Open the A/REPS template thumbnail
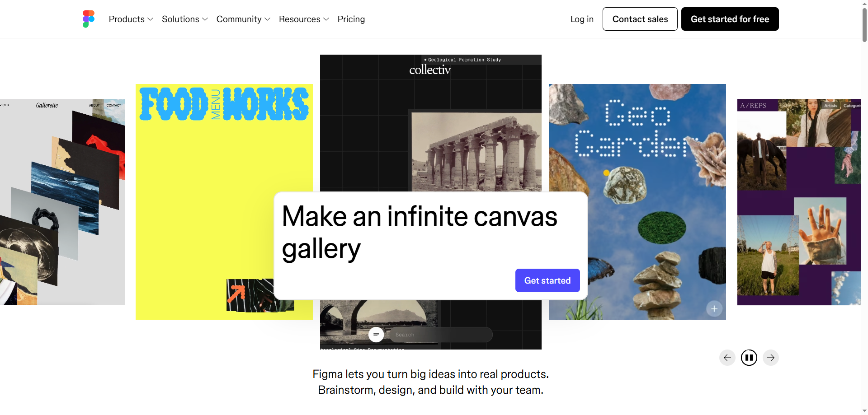Image resolution: width=868 pixels, height=415 pixels. pos(799,202)
